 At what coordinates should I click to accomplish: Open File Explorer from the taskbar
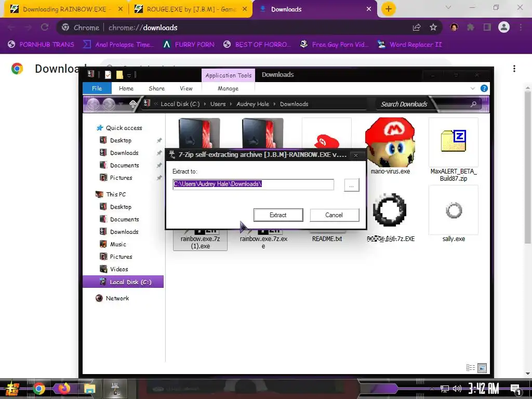point(89,389)
